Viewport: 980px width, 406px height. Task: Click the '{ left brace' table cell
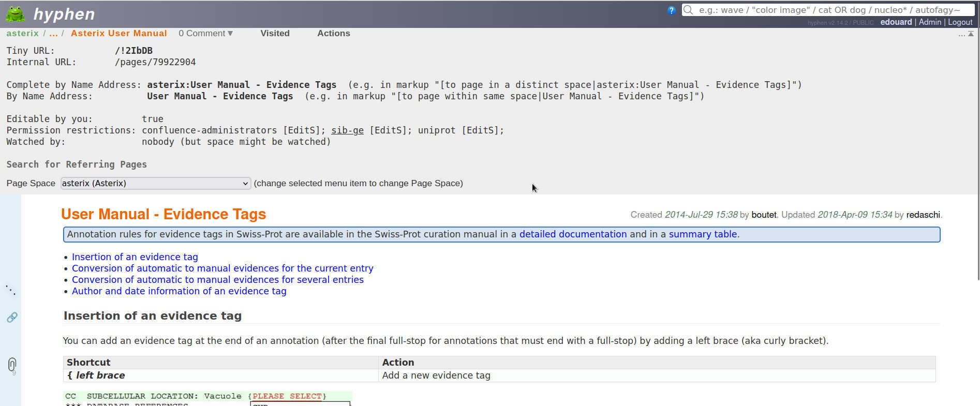[x=220, y=375]
